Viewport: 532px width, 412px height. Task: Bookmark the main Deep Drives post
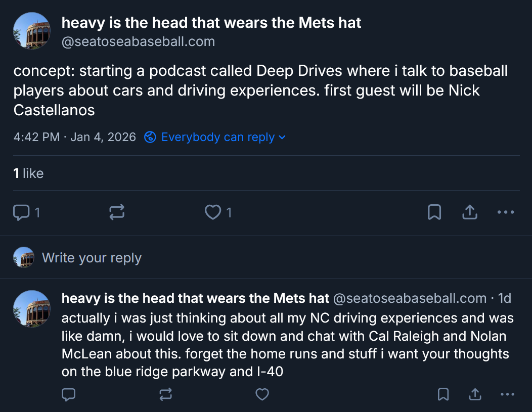pos(434,213)
